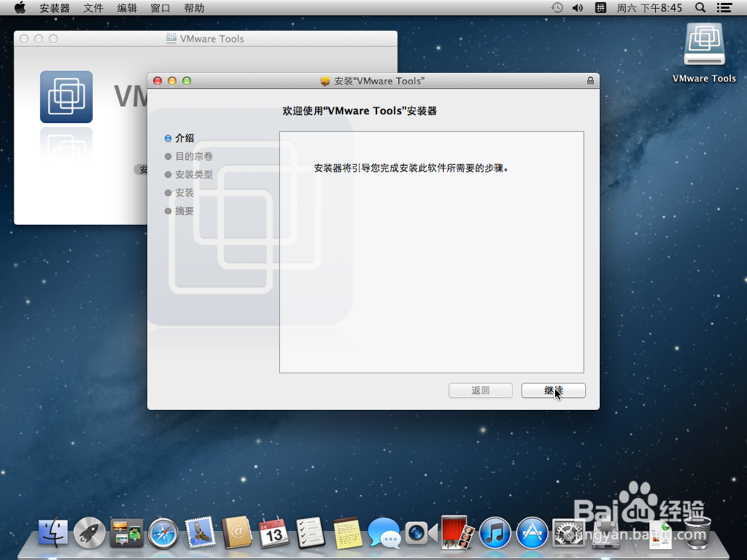Open Reminders checklist in the Dock
This screenshot has width=747, height=560.
[x=310, y=532]
